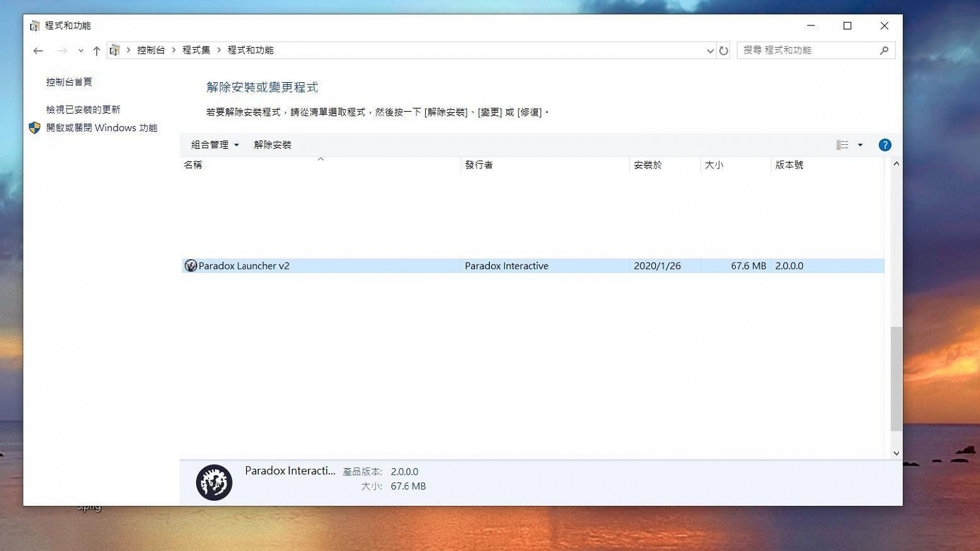Click the refresh icon beside address bar
The height and width of the screenshot is (551, 980).
pos(723,50)
